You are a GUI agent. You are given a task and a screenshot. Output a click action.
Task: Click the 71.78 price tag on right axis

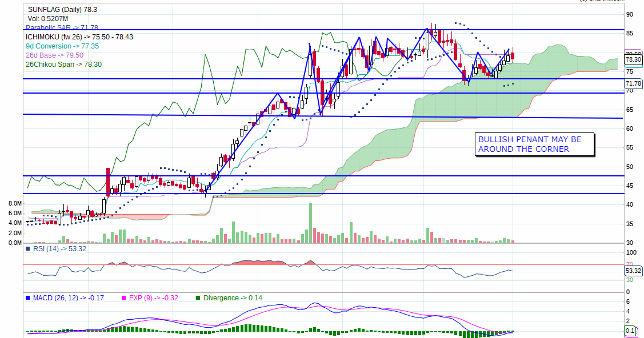(x=633, y=83)
